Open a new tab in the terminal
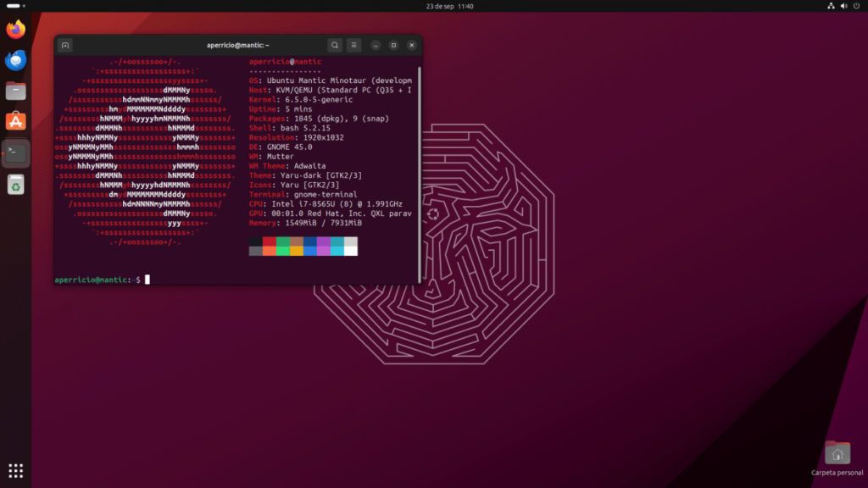The width and height of the screenshot is (868, 488). pos(64,44)
